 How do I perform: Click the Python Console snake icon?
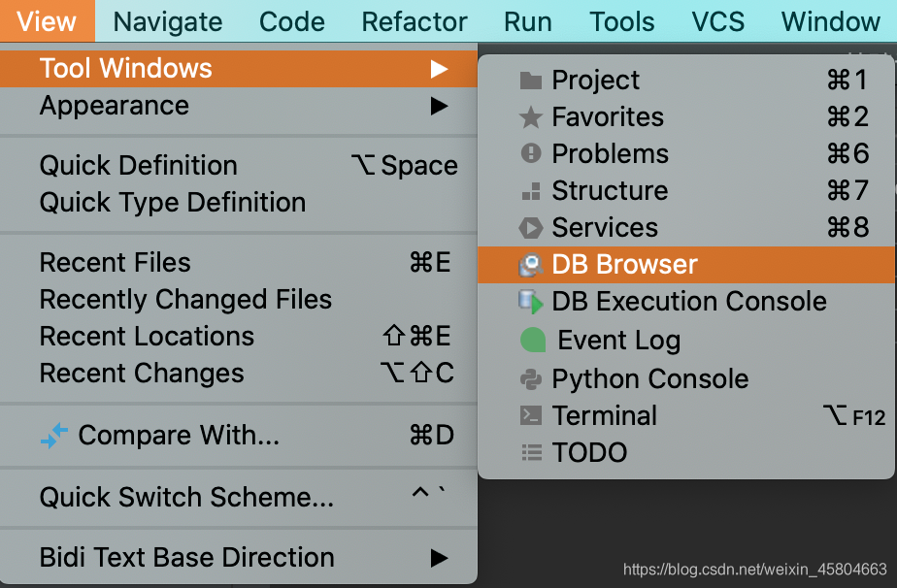[530, 379]
